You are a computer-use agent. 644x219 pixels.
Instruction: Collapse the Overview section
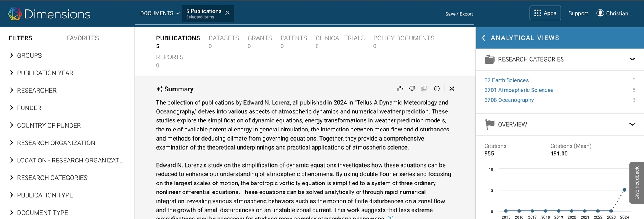(632, 124)
